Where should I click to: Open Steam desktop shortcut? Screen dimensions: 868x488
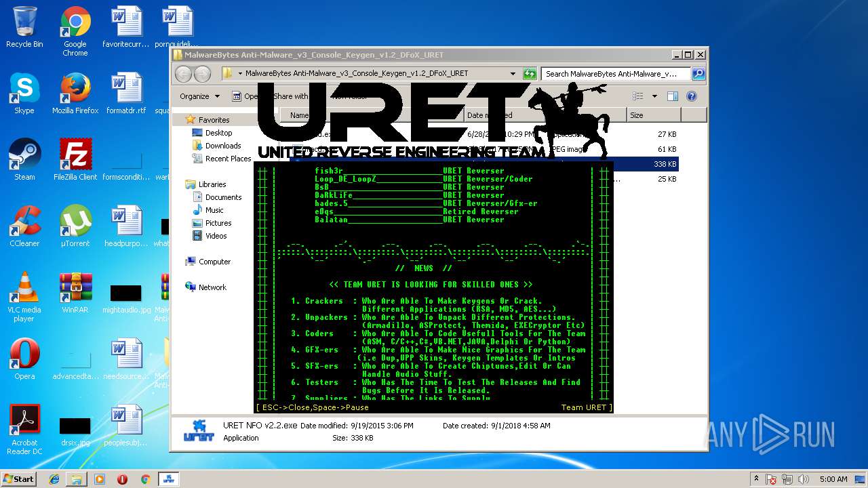(24, 161)
